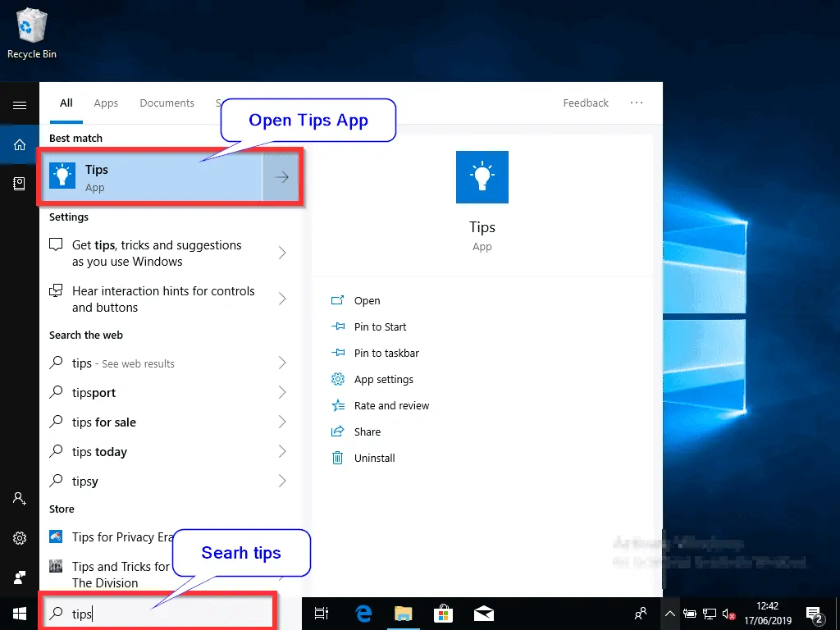Open the hamburger menu in the search sidebar
Screen dimensions: 840x630
coord(20,104)
